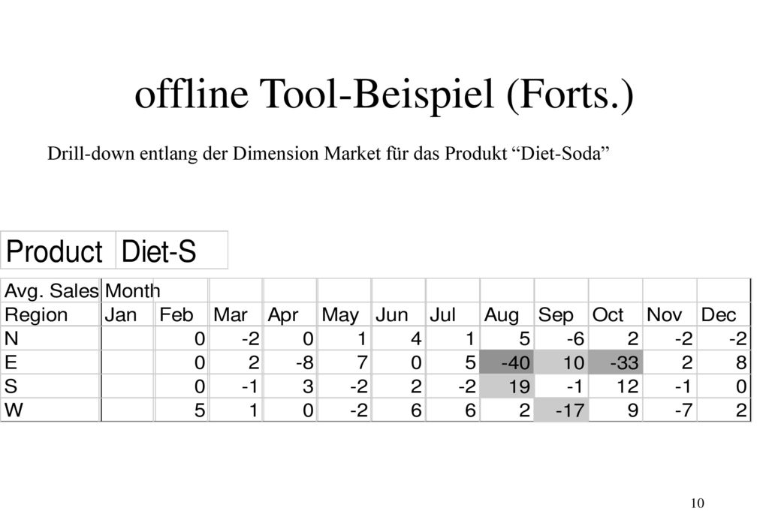Click the Product label cell
Screen dimensions: 769x532
[x=59, y=251]
